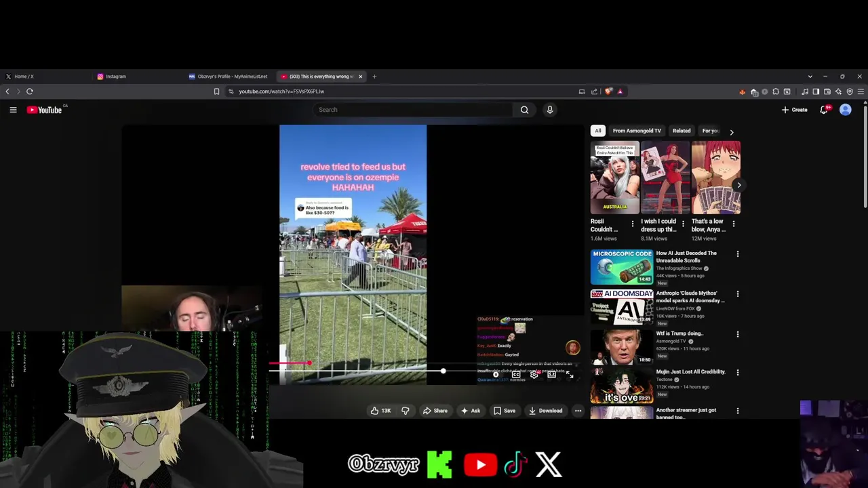Toggle closed captions CC
Screen dimensions: 868x488
point(516,374)
